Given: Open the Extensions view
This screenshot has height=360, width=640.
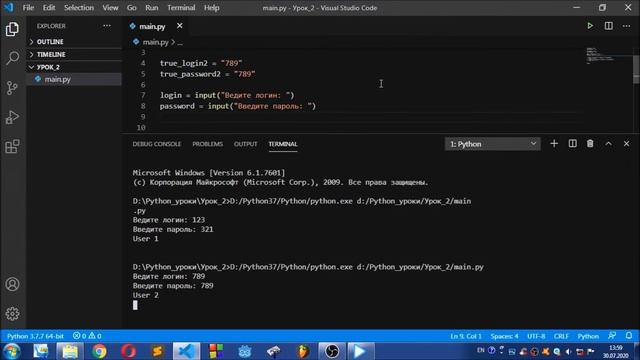Looking at the screenshot, I should [x=12, y=146].
